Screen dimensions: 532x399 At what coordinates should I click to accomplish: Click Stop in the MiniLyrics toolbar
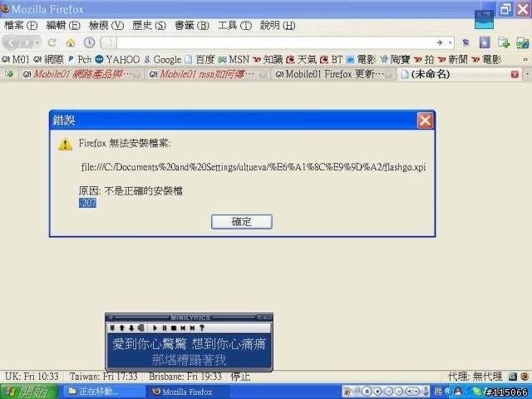pyautogui.click(x=174, y=328)
